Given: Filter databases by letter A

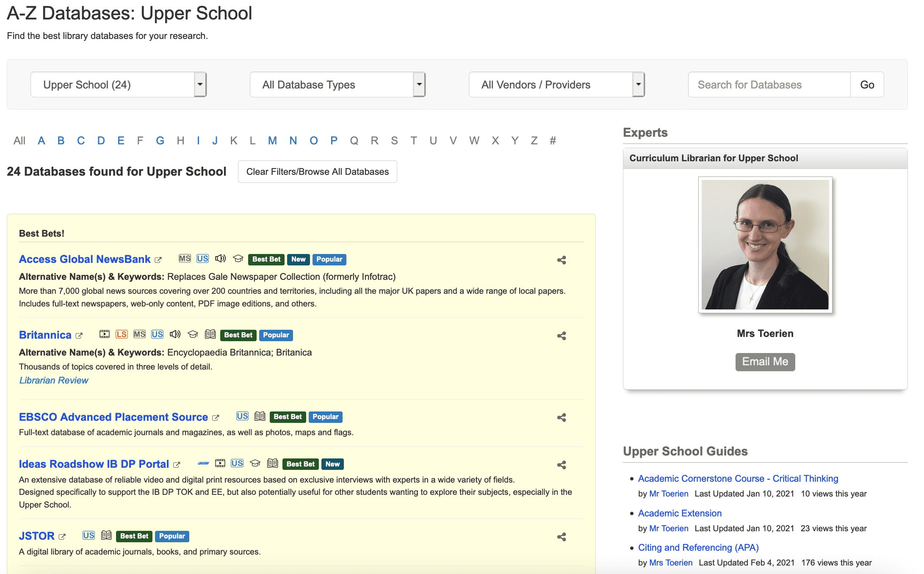Looking at the screenshot, I should click(41, 141).
